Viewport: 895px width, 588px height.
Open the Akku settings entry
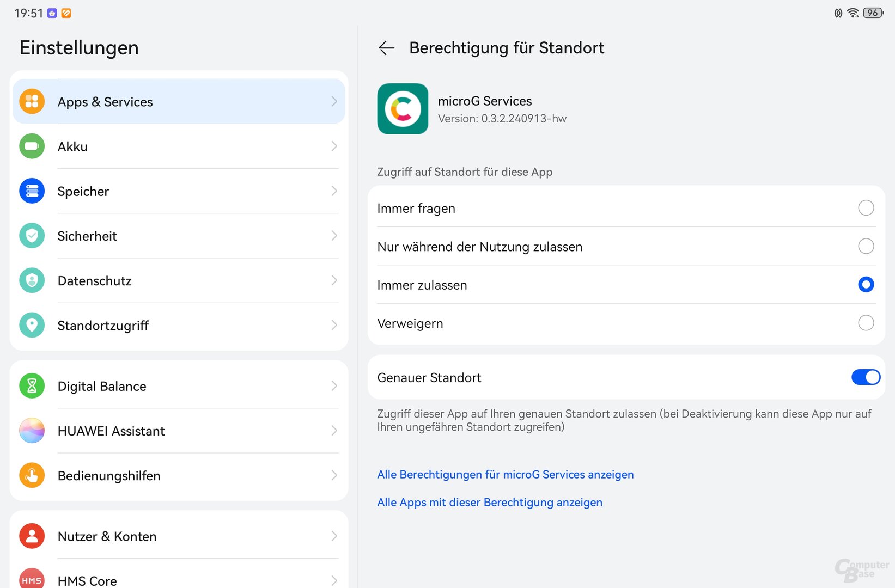(x=179, y=146)
